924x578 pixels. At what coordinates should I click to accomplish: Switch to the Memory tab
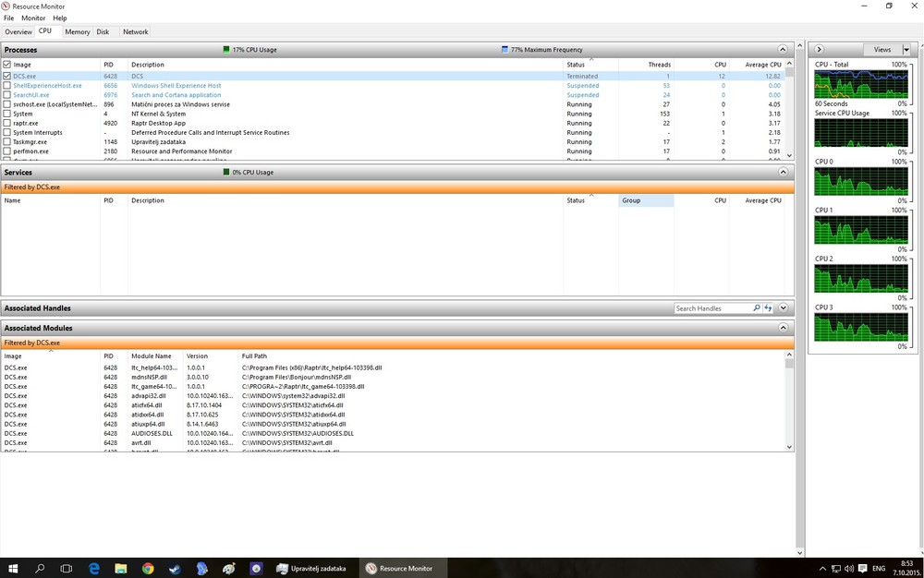click(78, 31)
